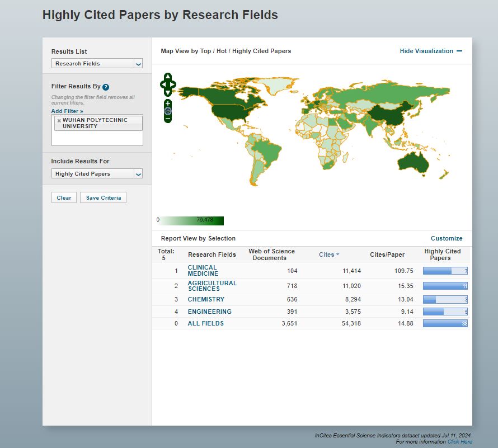The width and height of the screenshot is (498, 448).
Task: Click inside the filter list box below the filter tag
Action: 97,138
